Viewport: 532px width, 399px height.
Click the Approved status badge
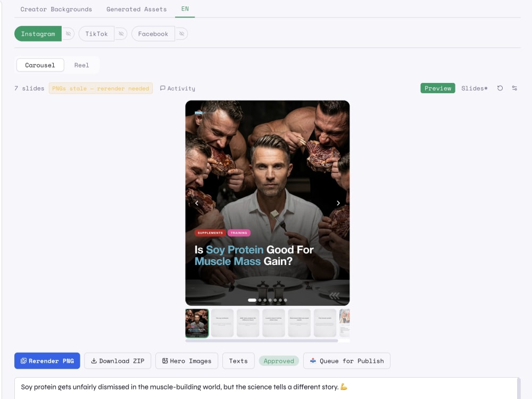pos(279,361)
